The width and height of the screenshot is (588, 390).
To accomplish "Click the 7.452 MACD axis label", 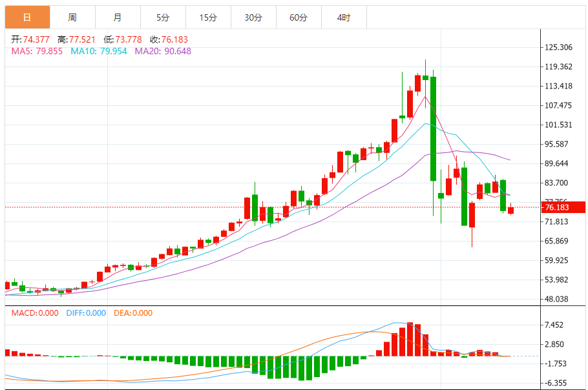I will click(x=554, y=325).
